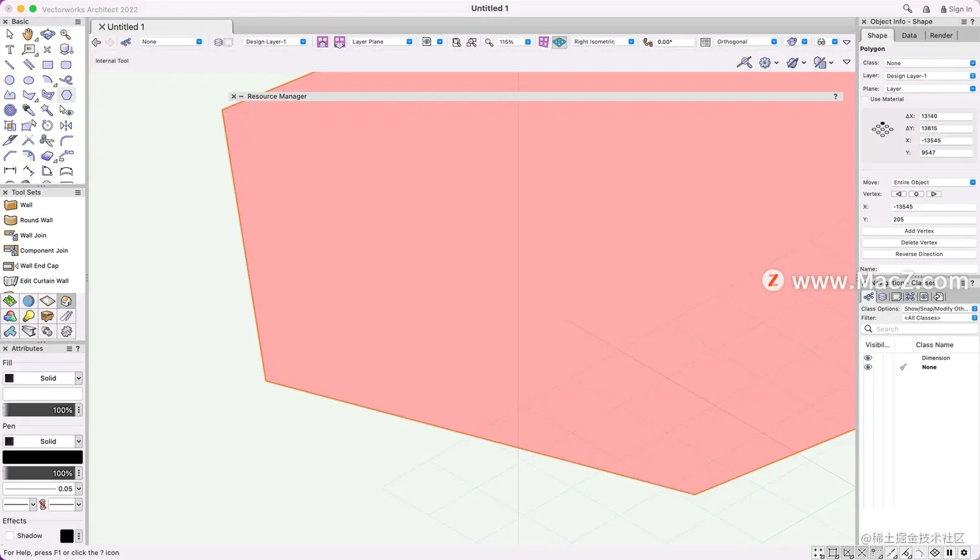980x560 pixels.
Task: Click the ΔX input field
Action: [x=946, y=116]
